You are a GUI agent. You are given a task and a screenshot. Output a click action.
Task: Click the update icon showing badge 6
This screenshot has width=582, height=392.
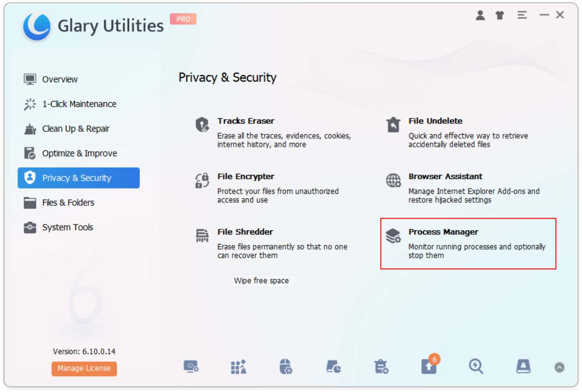(x=429, y=367)
